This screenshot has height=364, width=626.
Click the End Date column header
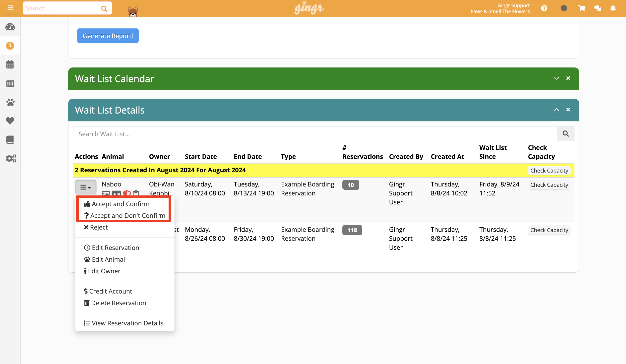point(248,157)
